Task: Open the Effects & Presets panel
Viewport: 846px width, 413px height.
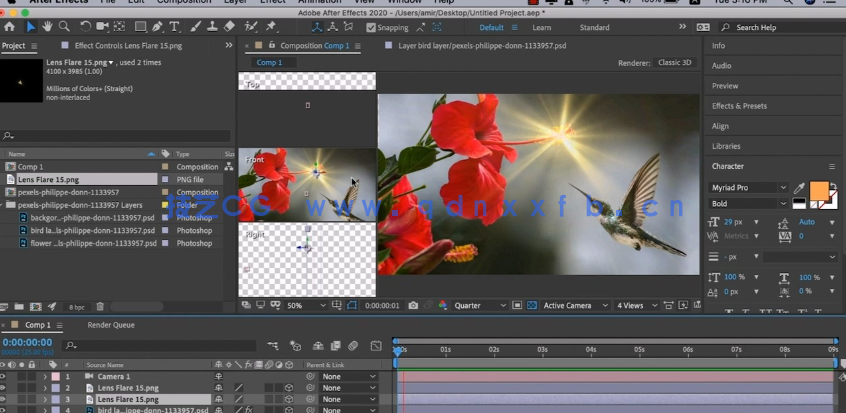Action: coord(739,106)
